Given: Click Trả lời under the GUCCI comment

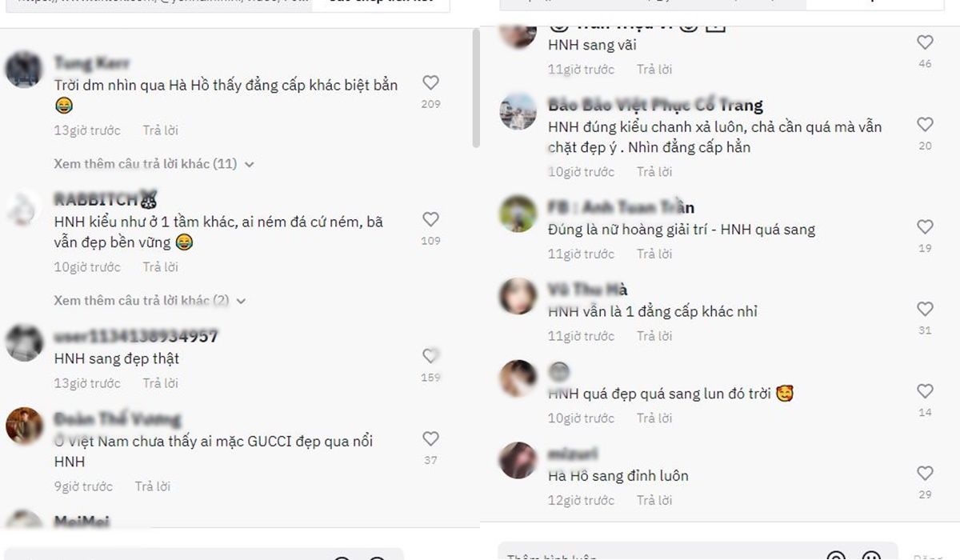Looking at the screenshot, I should click(153, 486).
